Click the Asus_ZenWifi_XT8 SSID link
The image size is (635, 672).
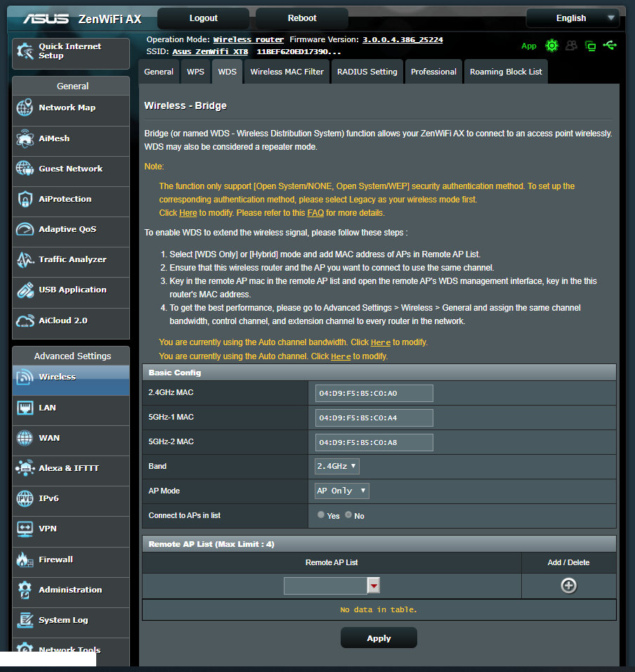210,51
